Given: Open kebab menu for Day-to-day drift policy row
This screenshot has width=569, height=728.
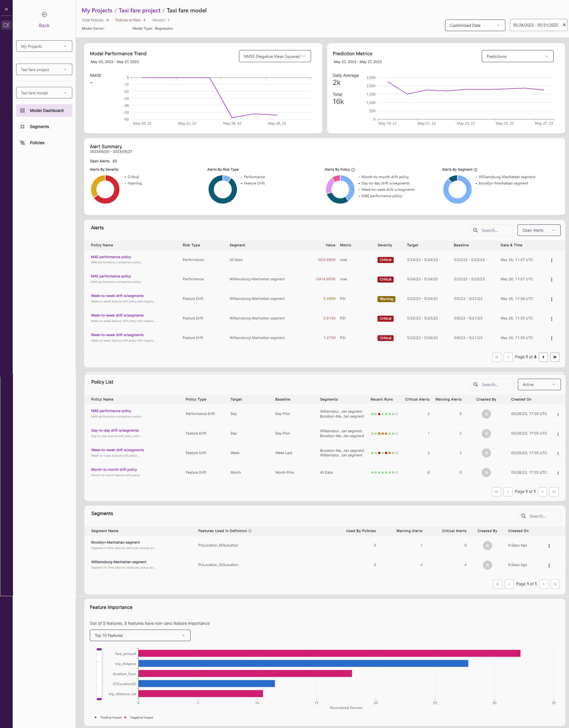Looking at the screenshot, I should [558, 434].
